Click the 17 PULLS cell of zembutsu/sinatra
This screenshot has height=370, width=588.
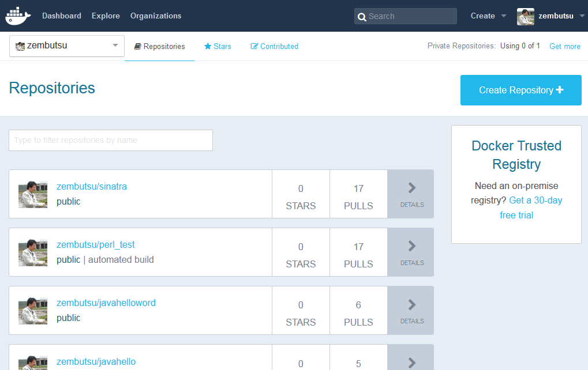[358, 194]
